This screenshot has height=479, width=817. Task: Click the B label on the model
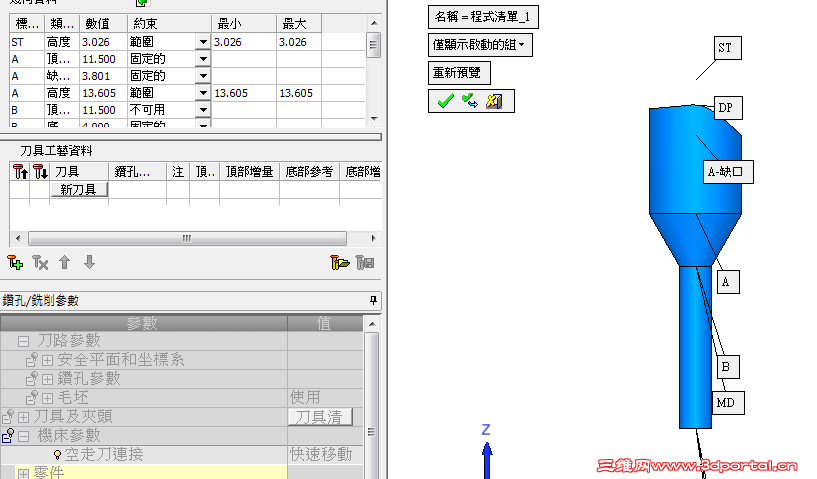(728, 367)
